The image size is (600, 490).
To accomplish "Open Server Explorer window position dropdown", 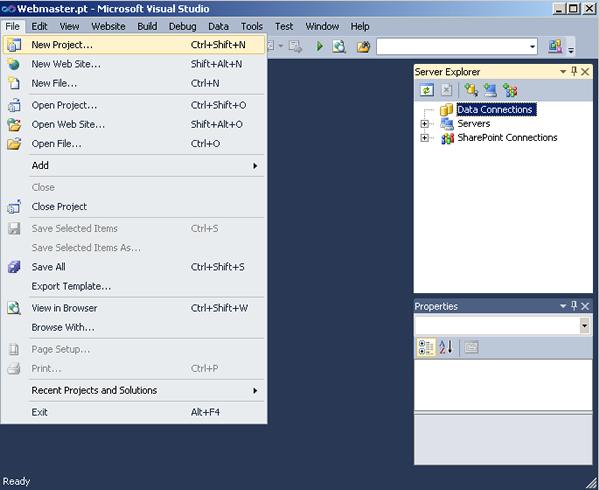I will pos(563,72).
